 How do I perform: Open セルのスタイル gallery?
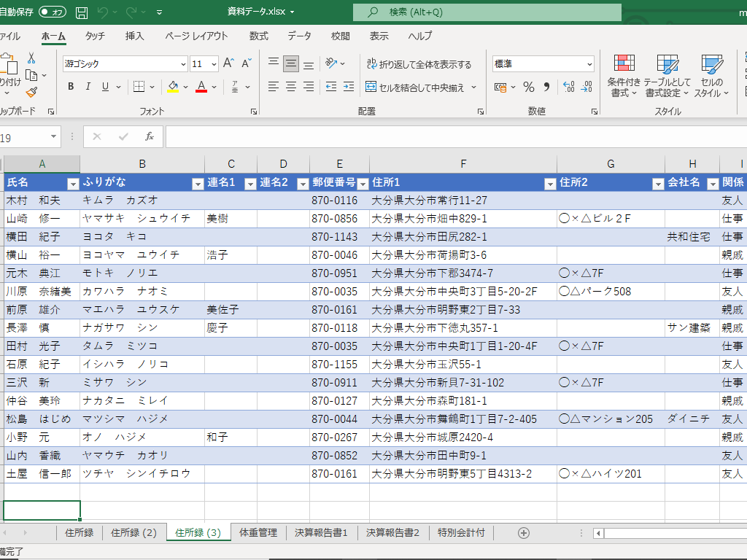click(x=711, y=75)
